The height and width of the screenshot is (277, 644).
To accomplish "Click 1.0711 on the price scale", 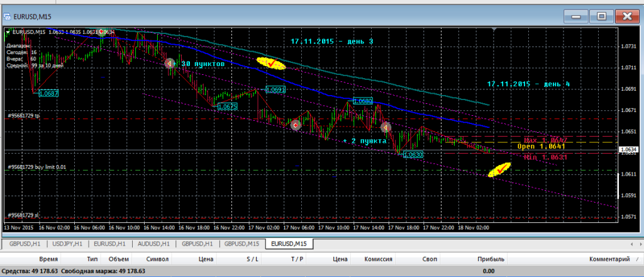I will coord(628,67).
